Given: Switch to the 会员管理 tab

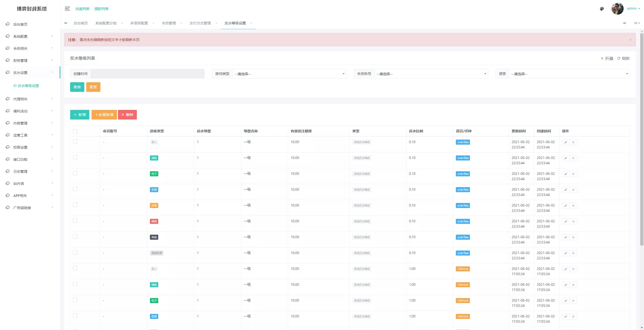Looking at the screenshot, I should (x=169, y=23).
